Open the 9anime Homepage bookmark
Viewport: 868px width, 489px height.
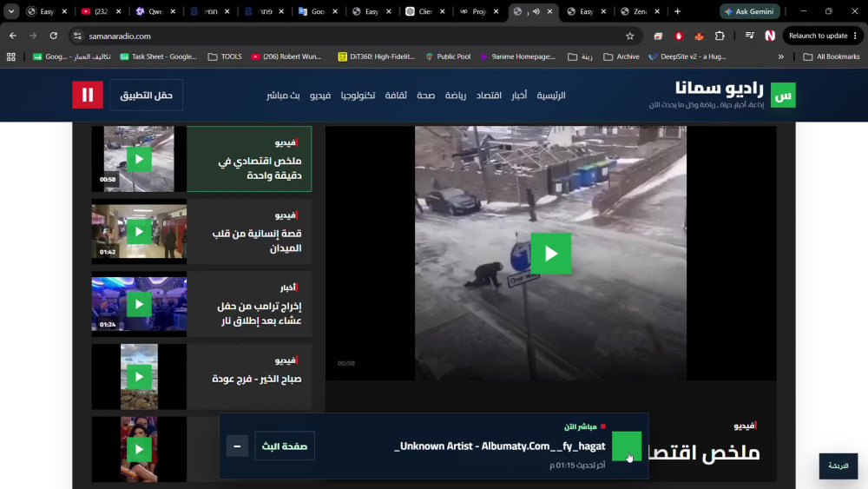tap(517, 56)
